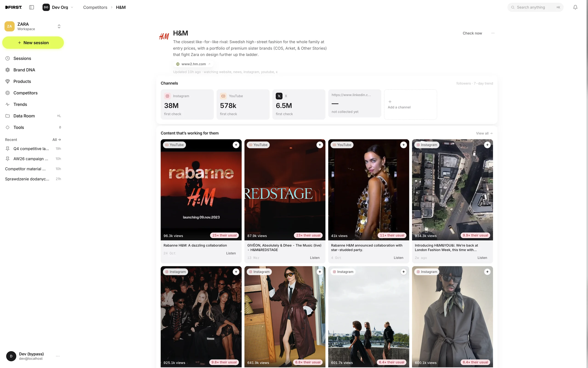Open Trends in the sidebar
The height and width of the screenshot is (368, 588).
coord(33,104)
